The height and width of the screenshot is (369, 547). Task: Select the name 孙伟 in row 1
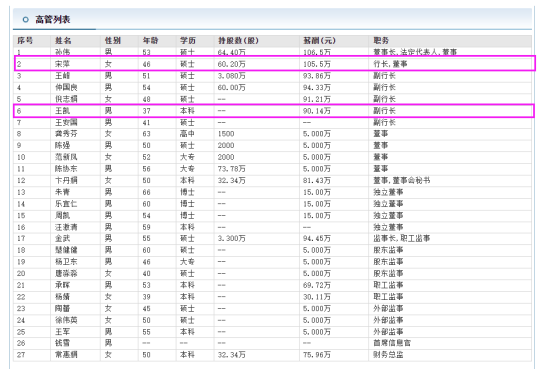(62, 52)
